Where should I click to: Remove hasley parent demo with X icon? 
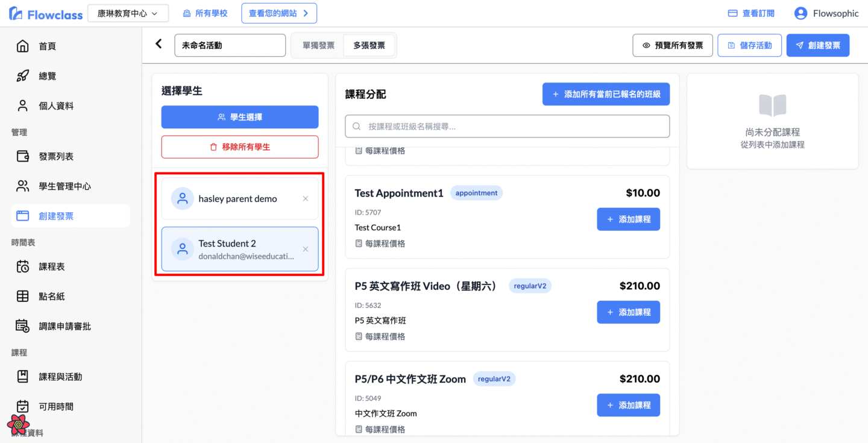point(306,199)
